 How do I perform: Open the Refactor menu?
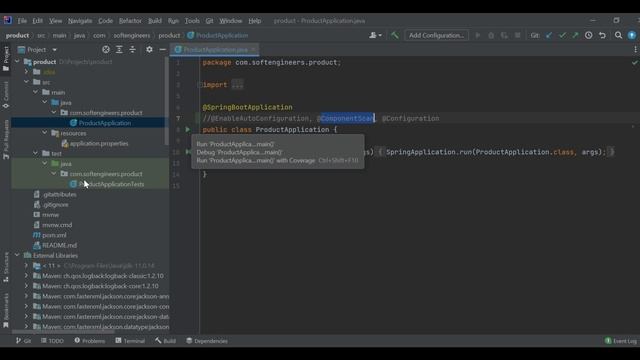point(130,21)
